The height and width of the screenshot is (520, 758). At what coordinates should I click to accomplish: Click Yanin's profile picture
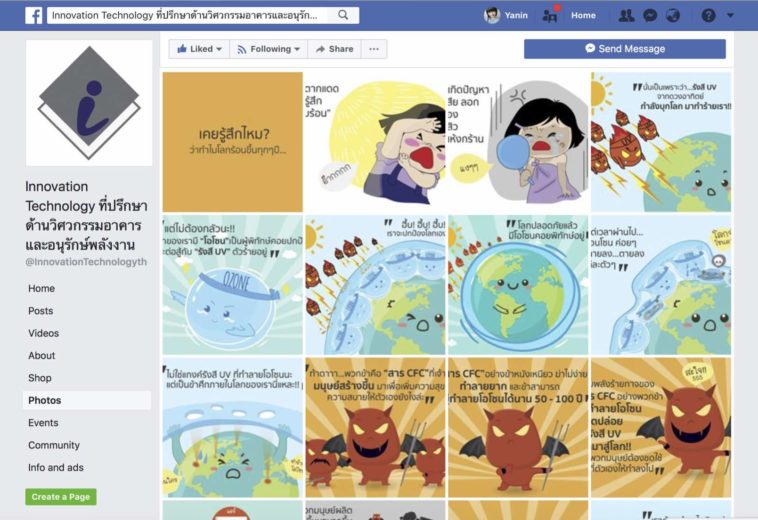pyautogui.click(x=492, y=15)
